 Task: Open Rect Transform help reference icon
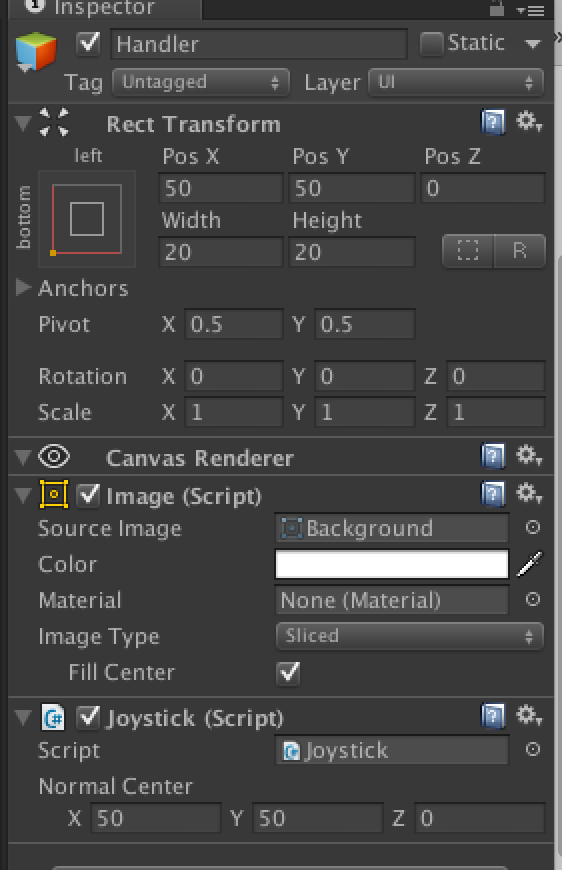pyautogui.click(x=493, y=122)
